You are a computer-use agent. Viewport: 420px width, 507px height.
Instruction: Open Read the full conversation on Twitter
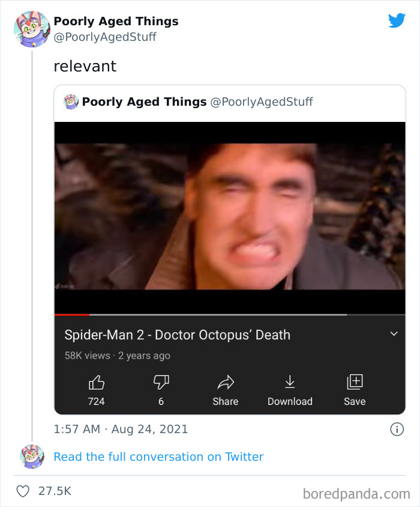[x=158, y=457]
